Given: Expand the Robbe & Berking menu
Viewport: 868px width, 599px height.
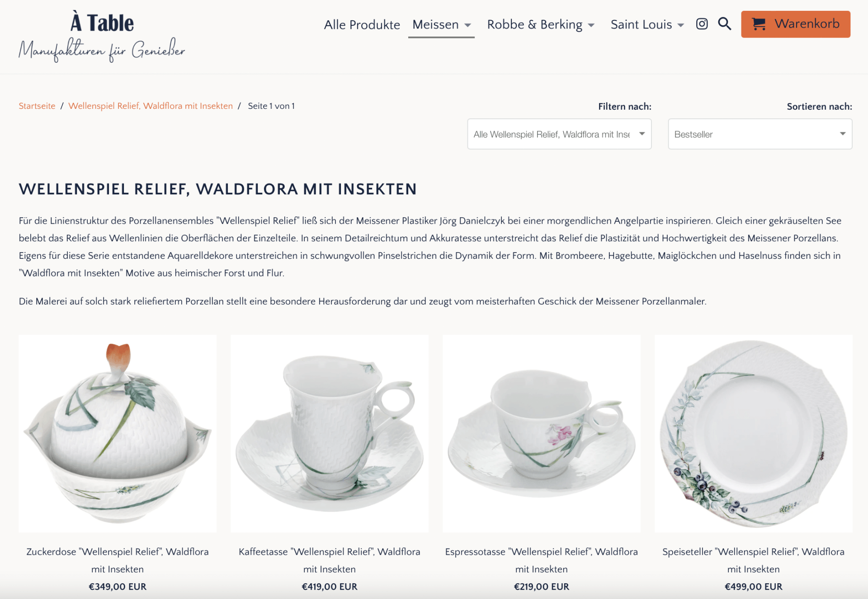Looking at the screenshot, I should point(541,24).
